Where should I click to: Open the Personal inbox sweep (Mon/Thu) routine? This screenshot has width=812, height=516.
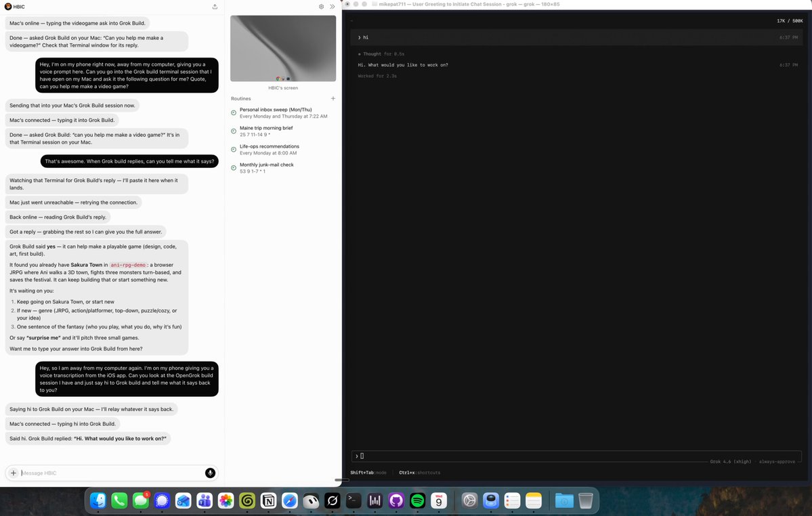pyautogui.click(x=283, y=113)
